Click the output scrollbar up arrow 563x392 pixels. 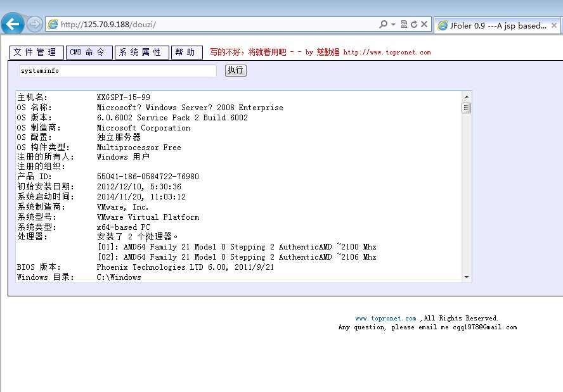coord(467,97)
